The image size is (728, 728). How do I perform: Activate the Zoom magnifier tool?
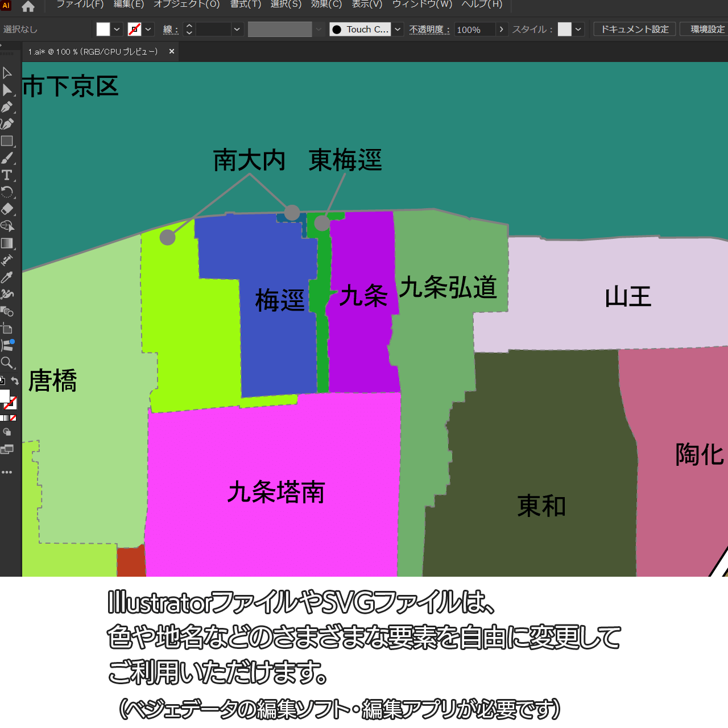(x=7, y=363)
